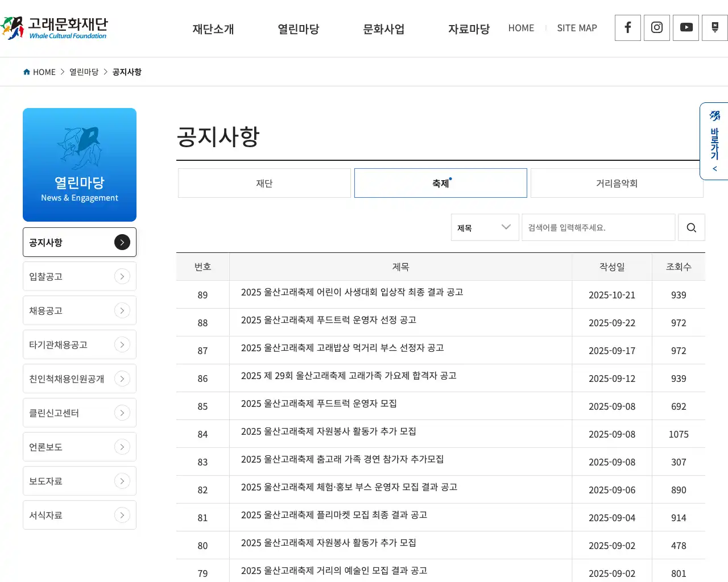Screen dimensions: 728x582
Task: Open the foundation's YouTube channel
Action: (685, 28)
